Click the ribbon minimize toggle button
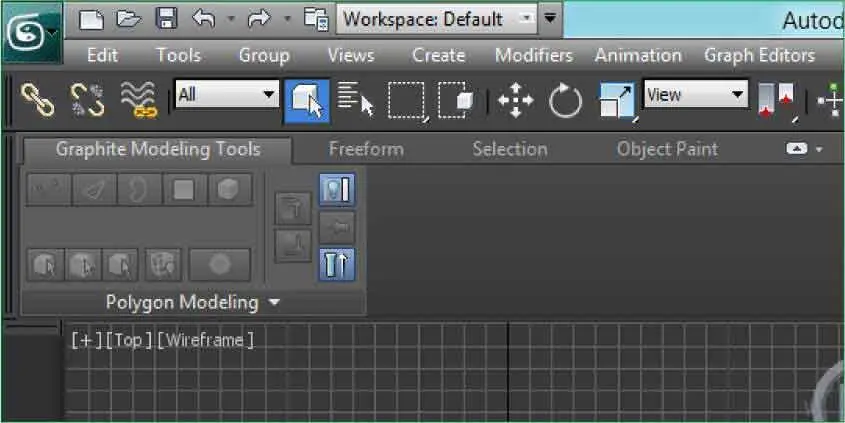Viewport: 845px width, 423px height. coord(796,149)
